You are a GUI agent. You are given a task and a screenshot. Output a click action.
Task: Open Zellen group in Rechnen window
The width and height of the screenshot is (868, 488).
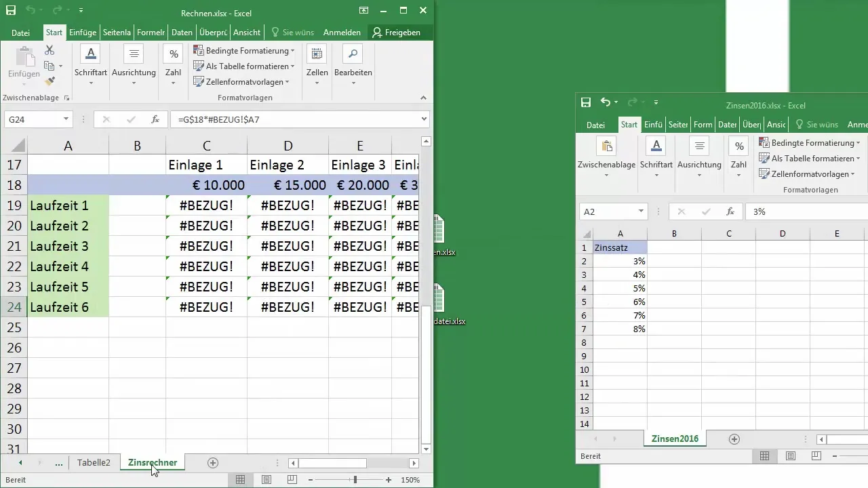(317, 66)
